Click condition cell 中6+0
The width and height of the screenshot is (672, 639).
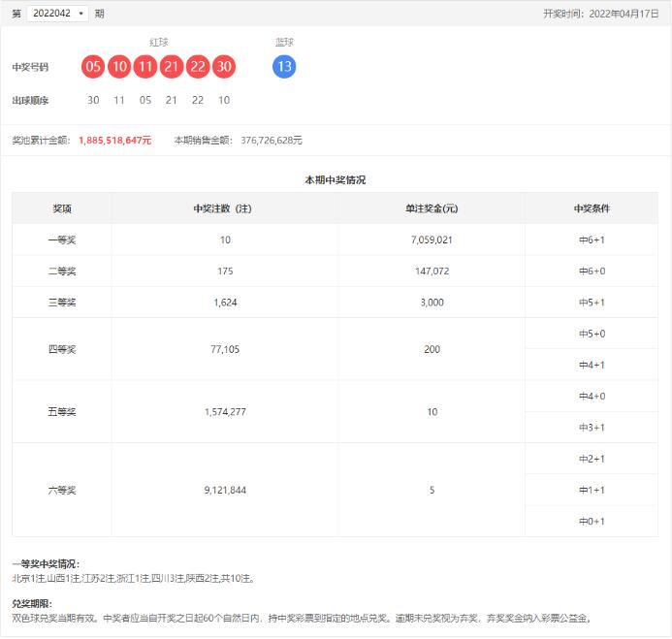(592, 272)
